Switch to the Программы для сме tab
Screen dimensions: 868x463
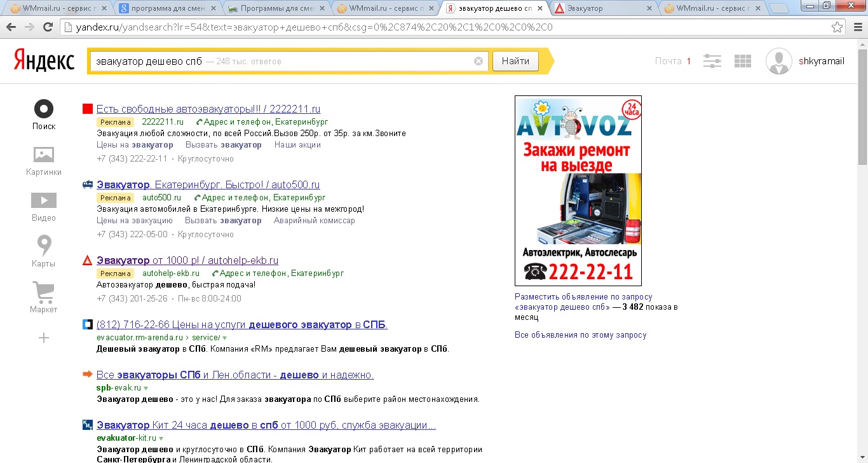pyautogui.click(x=276, y=8)
